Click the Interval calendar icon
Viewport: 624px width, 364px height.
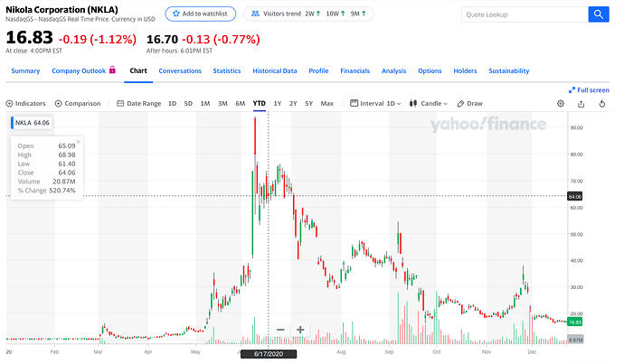coord(354,103)
